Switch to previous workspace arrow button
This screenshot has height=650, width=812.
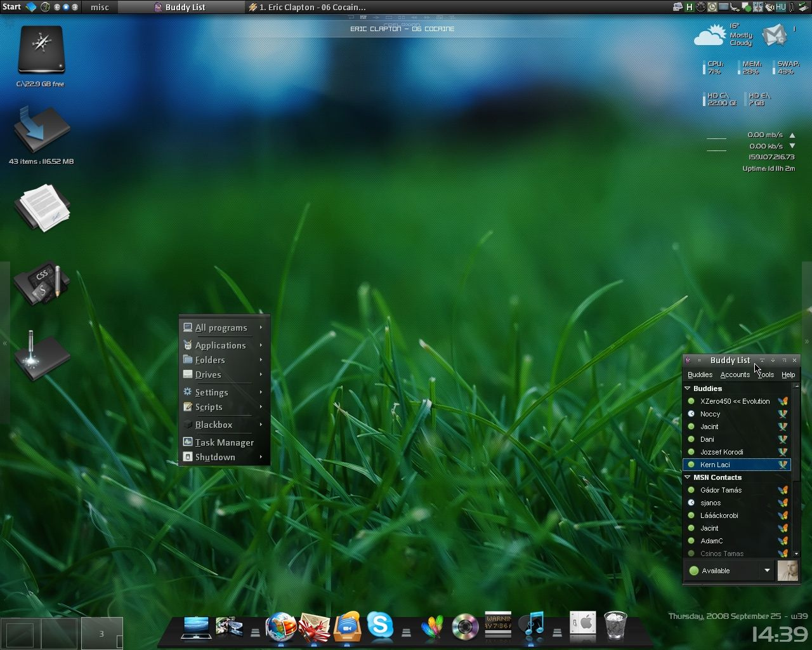[x=57, y=7]
